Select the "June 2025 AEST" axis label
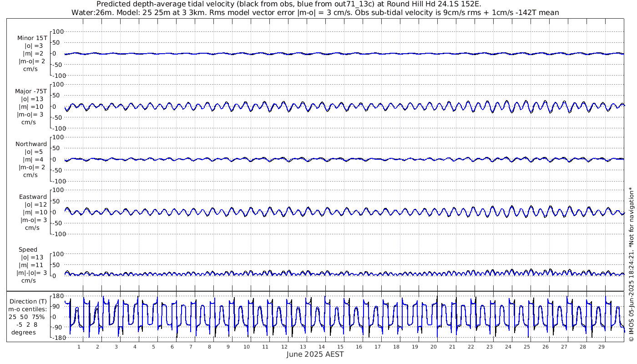 (x=315, y=354)
